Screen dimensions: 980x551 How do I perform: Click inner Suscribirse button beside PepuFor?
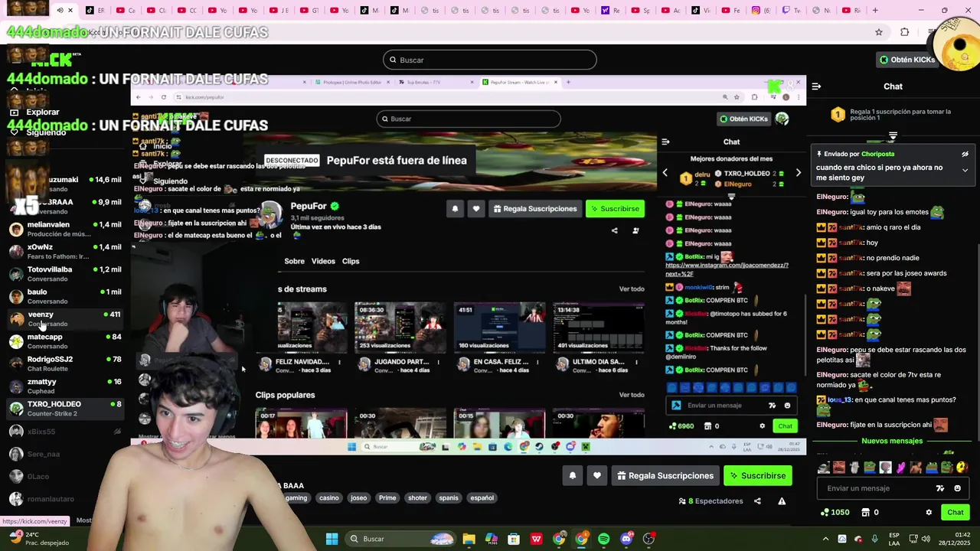click(x=615, y=209)
